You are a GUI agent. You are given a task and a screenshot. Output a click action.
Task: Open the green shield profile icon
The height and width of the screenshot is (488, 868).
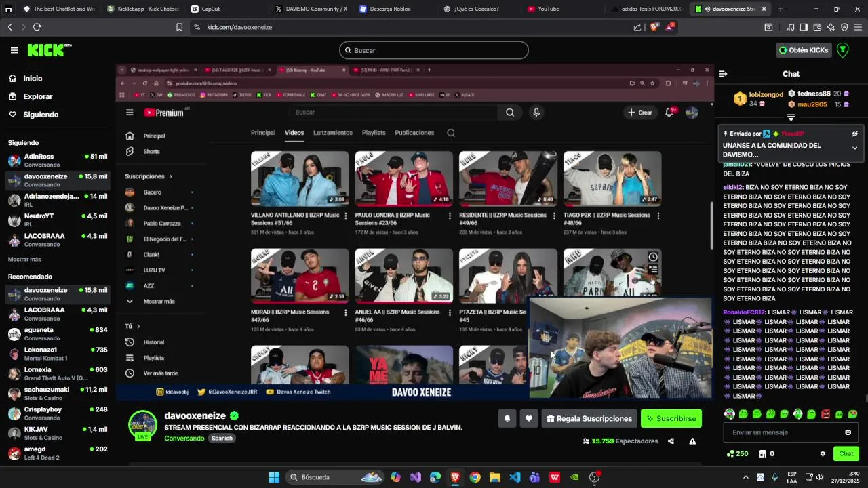coord(843,50)
